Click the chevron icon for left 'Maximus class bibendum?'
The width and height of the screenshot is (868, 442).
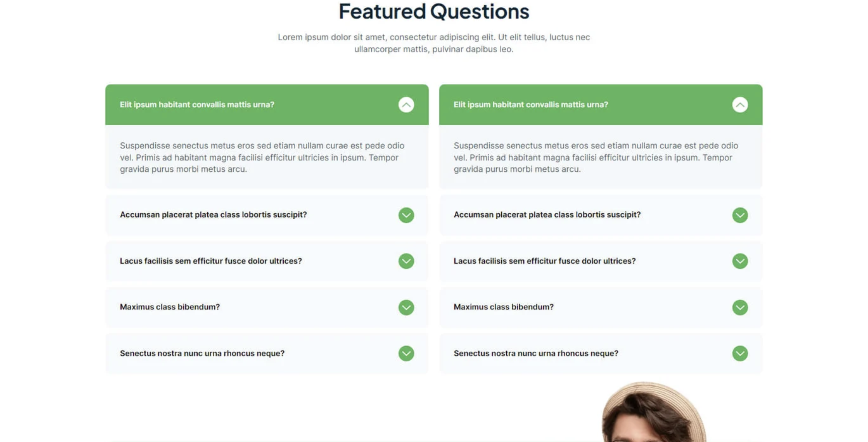tap(406, 307)
